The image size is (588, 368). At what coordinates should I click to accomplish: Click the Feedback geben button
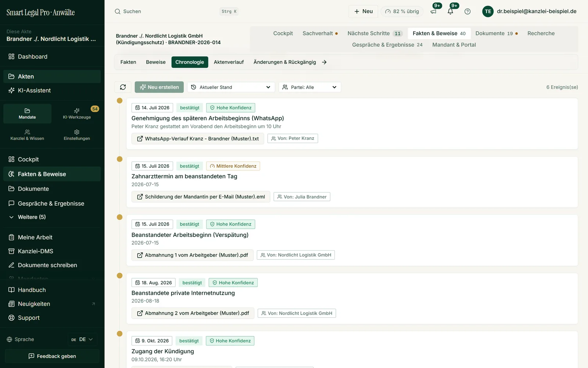tap(52, 356)
